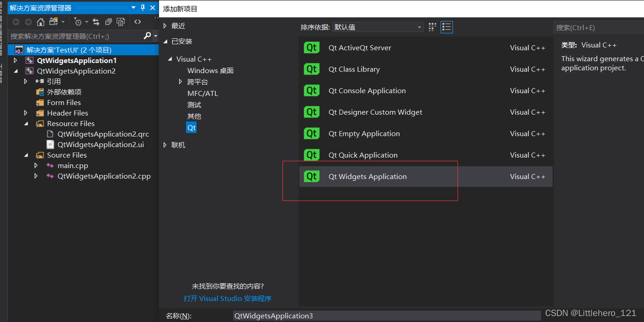Open Visual Studio installer link

228,298
